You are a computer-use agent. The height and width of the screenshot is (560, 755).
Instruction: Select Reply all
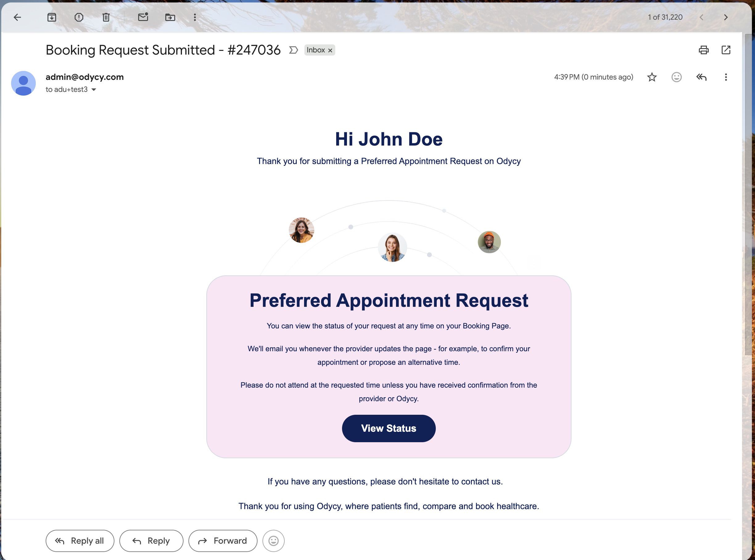[80, 541]
